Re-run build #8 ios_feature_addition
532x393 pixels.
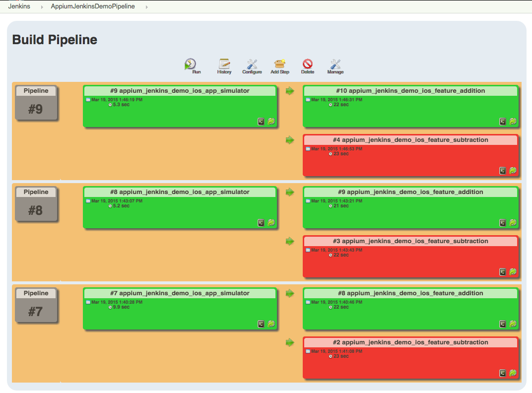click(x=513, y=324)
